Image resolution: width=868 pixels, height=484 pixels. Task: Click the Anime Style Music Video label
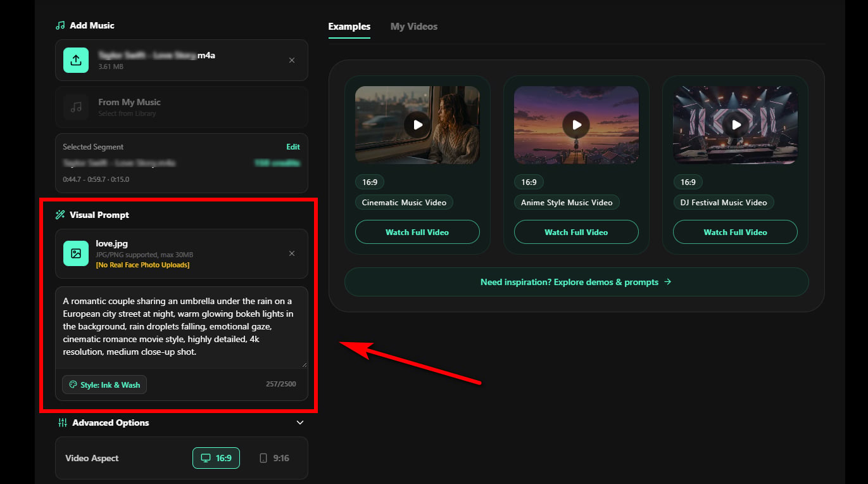(x=567, y=203)
